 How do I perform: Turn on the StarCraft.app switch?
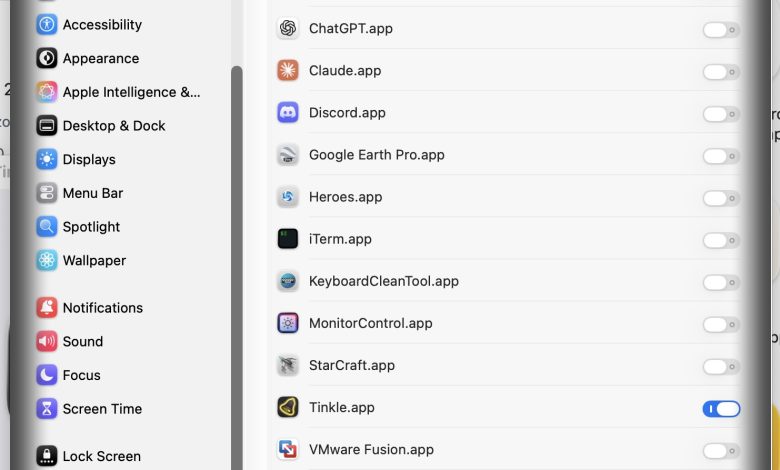click(721, 367)
